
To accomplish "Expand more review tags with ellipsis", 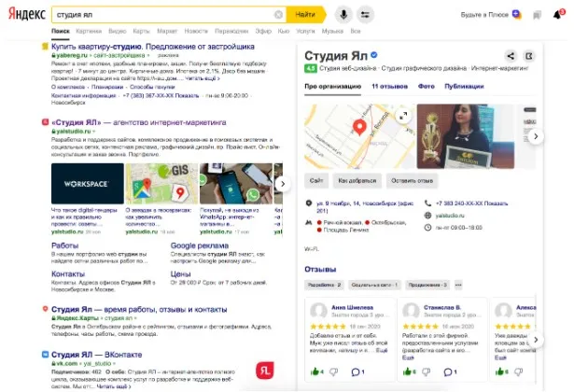I will [458, 285].
